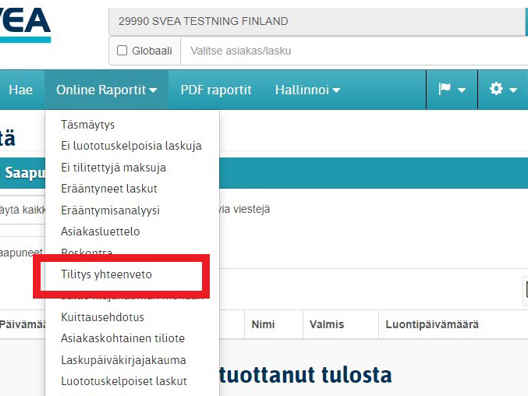
Task: Click the SVEA logo
Action: coord(24,25)
